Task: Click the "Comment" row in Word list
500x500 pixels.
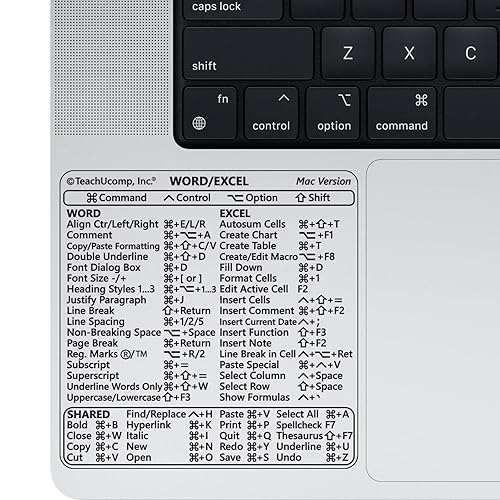Action: 139,235
